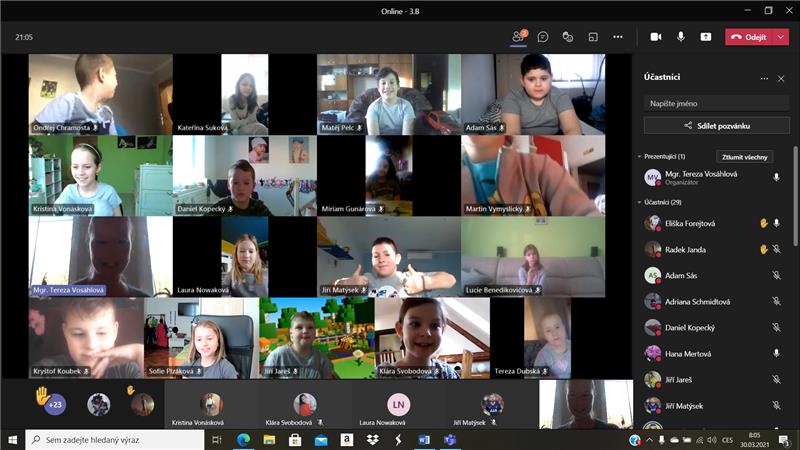Screen dimensions: 800x450
Task: Select Kristina Vonásková video tile in grid
Action: click(x=101, y=176)
